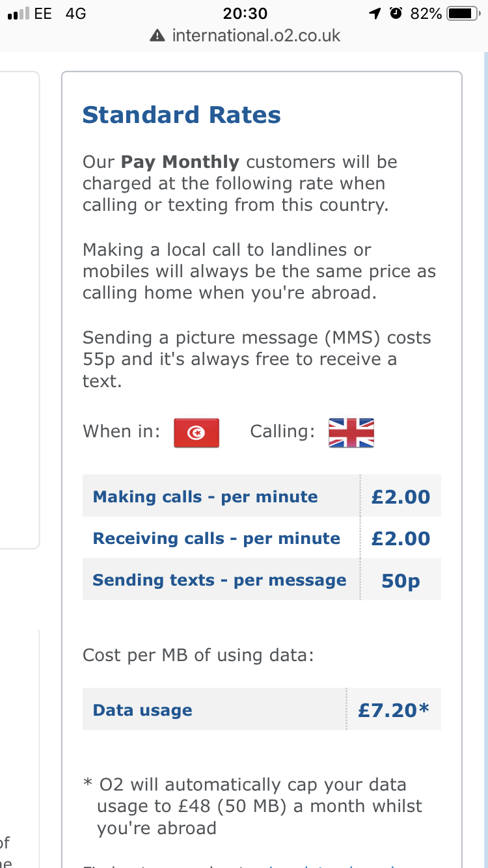
Task: Tap the 50p text message price
Action: click(x=400, y=580)
